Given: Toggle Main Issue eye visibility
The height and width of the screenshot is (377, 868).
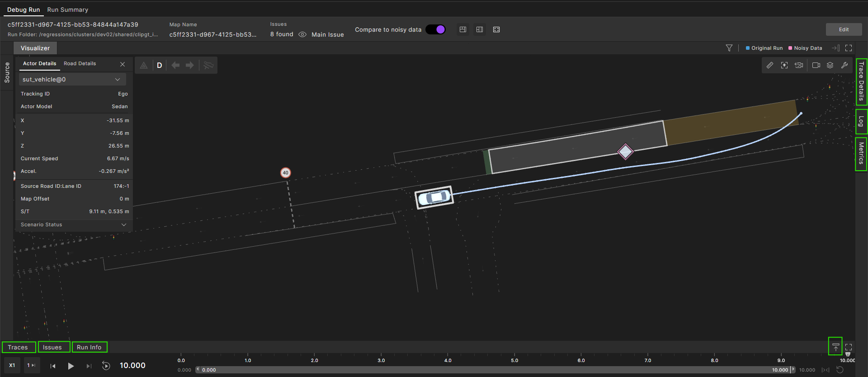Looking at the screenshot, I should tap(302, 34).
